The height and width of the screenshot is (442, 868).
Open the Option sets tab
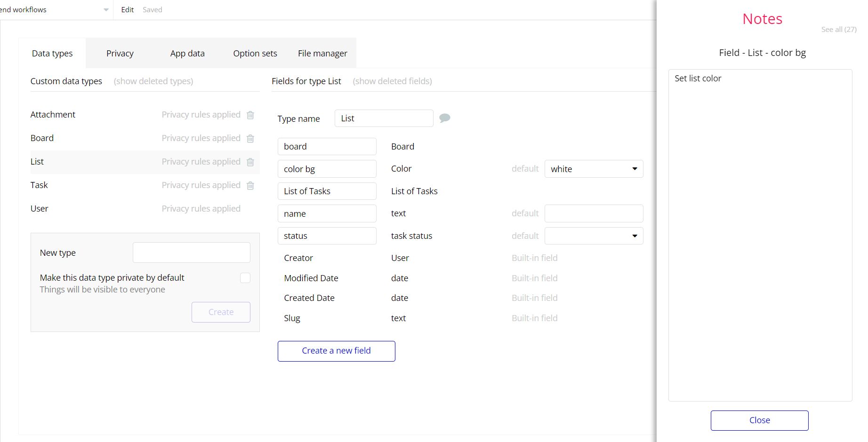(x=255, y=54)
